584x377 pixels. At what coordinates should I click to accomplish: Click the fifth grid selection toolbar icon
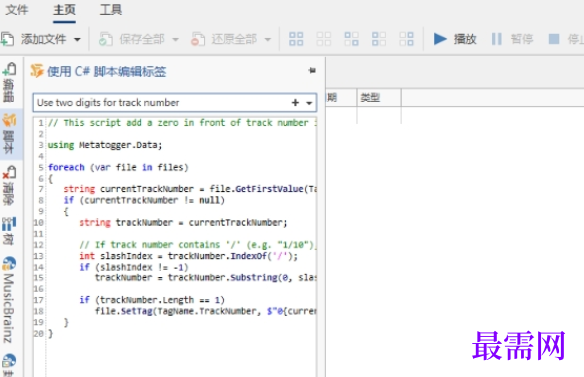click(406, 39)
